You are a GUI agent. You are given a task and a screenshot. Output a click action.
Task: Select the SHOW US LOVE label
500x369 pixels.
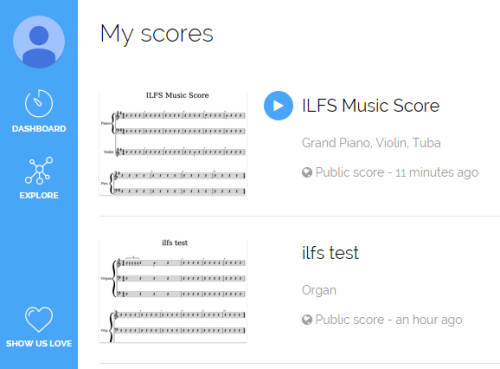pos(39,344)
